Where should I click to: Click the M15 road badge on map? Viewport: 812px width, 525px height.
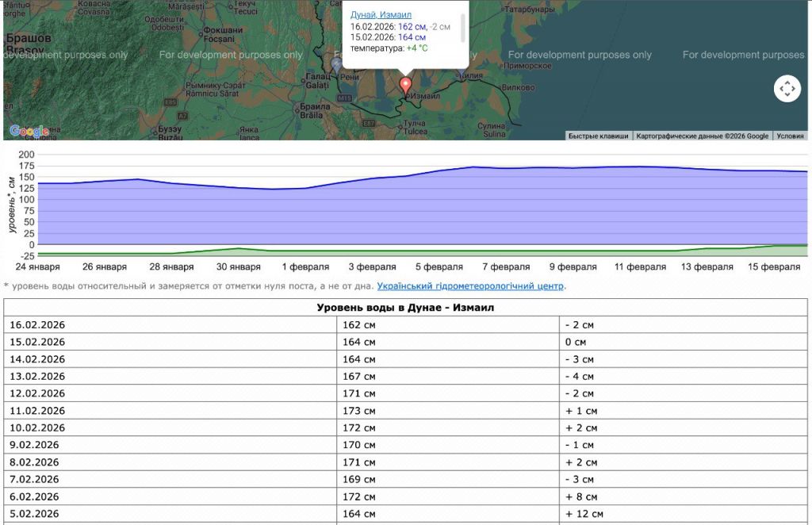[344, 98]
